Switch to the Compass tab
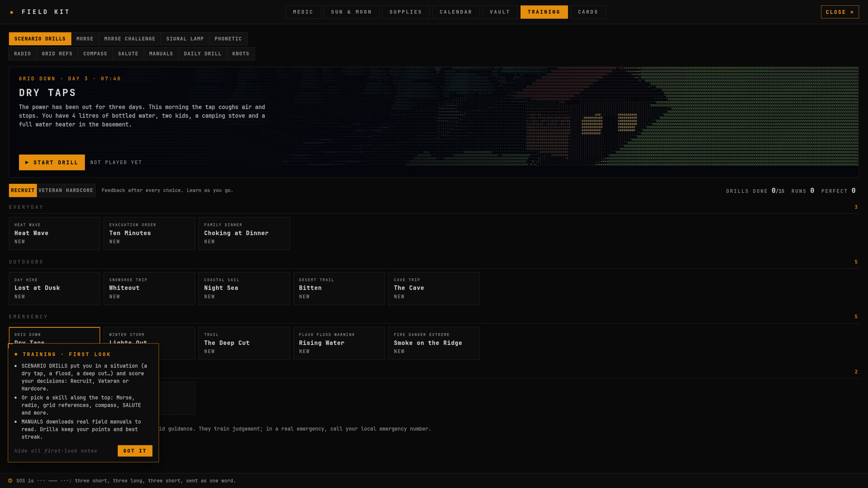This screenshot has height=488, width=868. point(95,54)
